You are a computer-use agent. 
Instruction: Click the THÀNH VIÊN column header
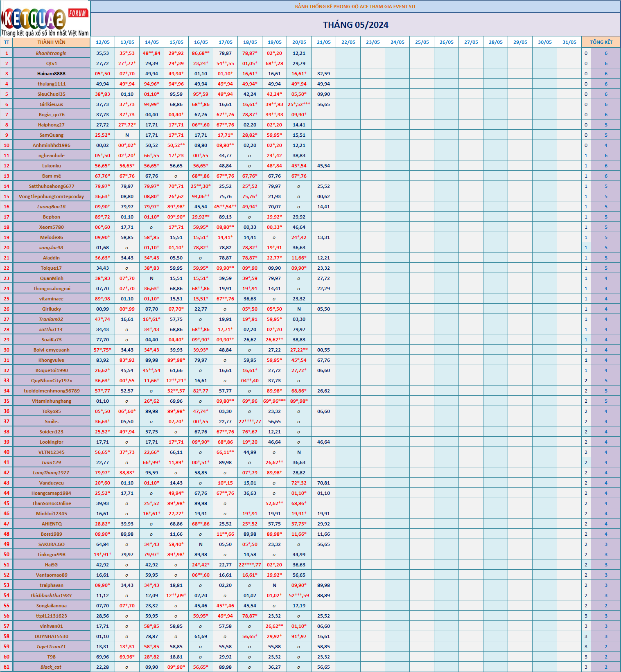tap(51, 42)
